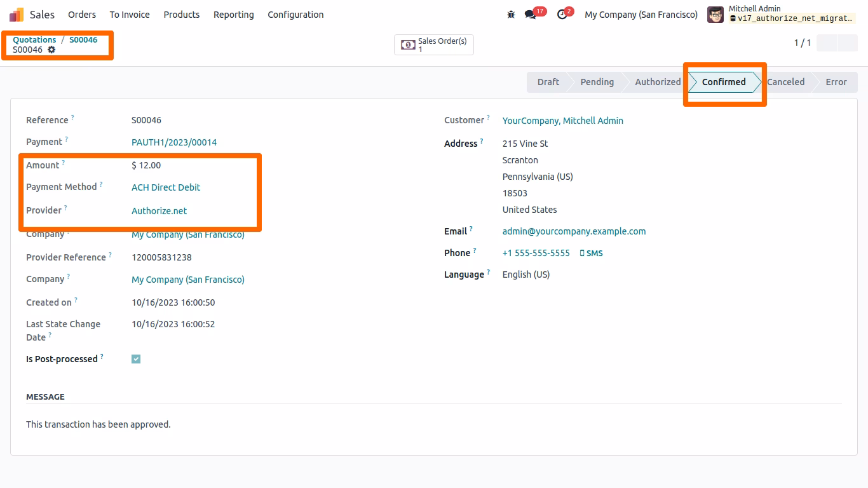Viewport: 868px width, 488px height.
Task: Open S00046 breadcrumb link
Action: pyautogui.click(x=83, y=39)
